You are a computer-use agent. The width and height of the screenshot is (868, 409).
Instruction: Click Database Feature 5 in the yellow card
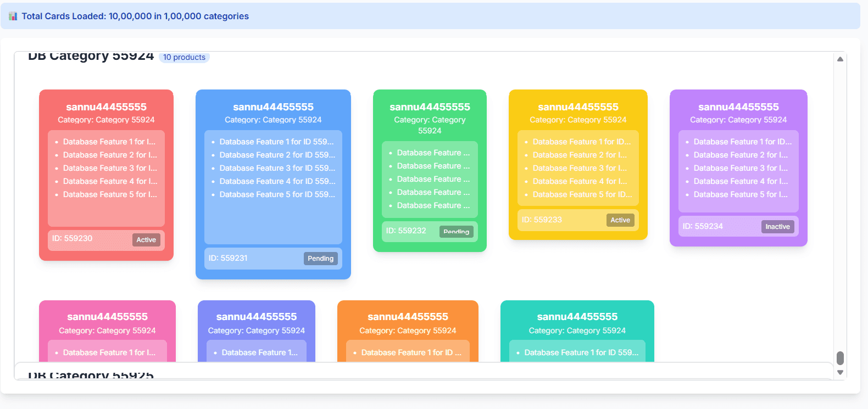pos(582,194)
